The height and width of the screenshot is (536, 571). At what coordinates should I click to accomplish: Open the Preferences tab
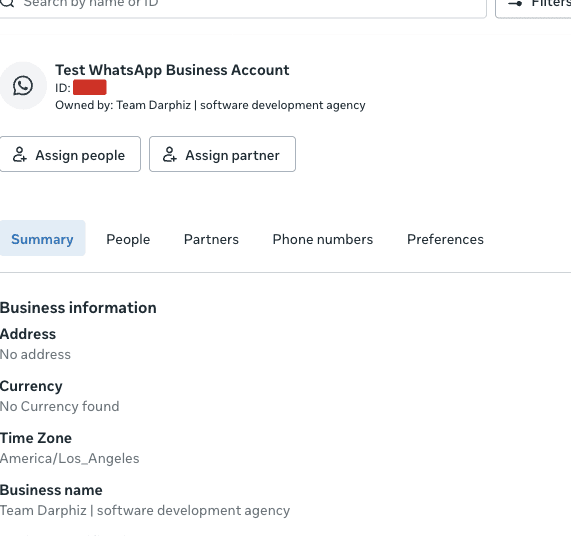445,239
